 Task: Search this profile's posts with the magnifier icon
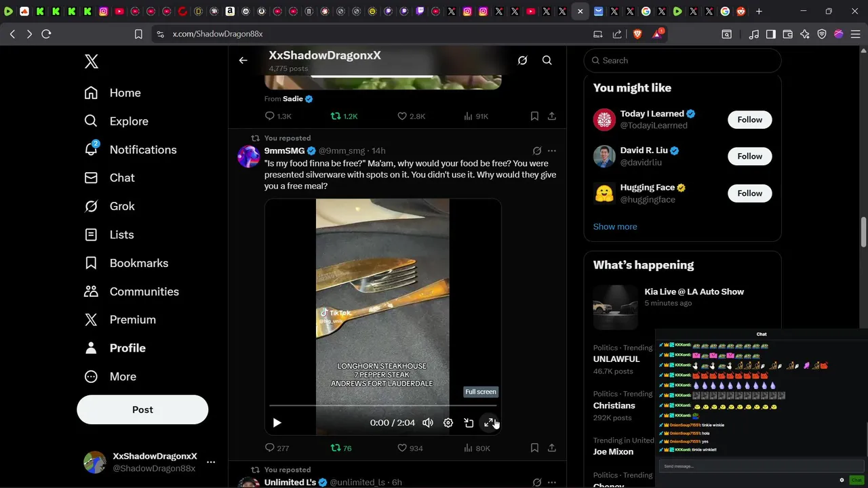pos(547,60)
